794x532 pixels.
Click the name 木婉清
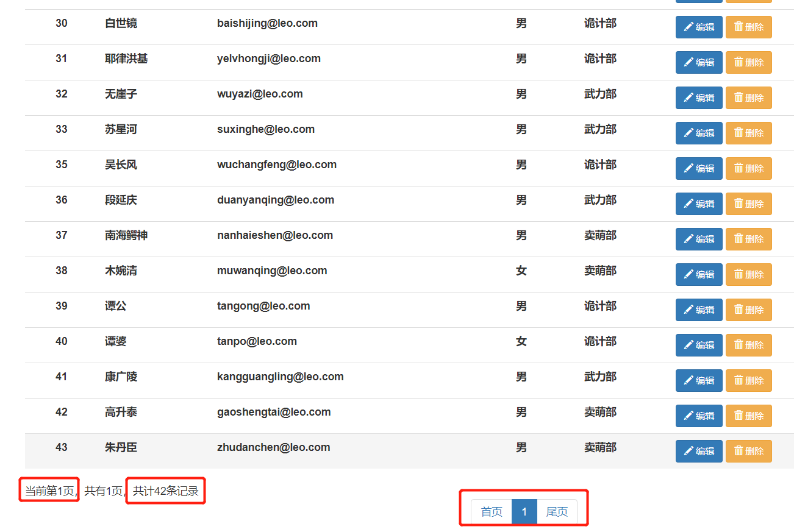tap(121, 271)
